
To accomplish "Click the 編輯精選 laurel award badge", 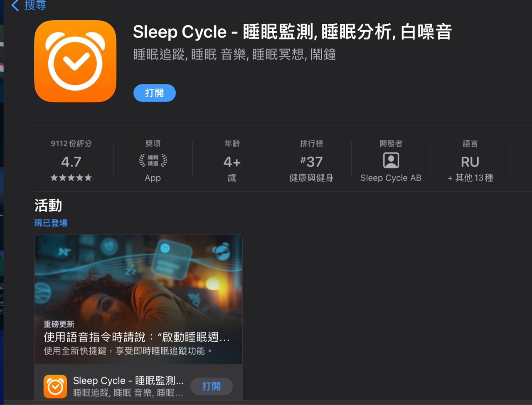I will coord(153,161).
